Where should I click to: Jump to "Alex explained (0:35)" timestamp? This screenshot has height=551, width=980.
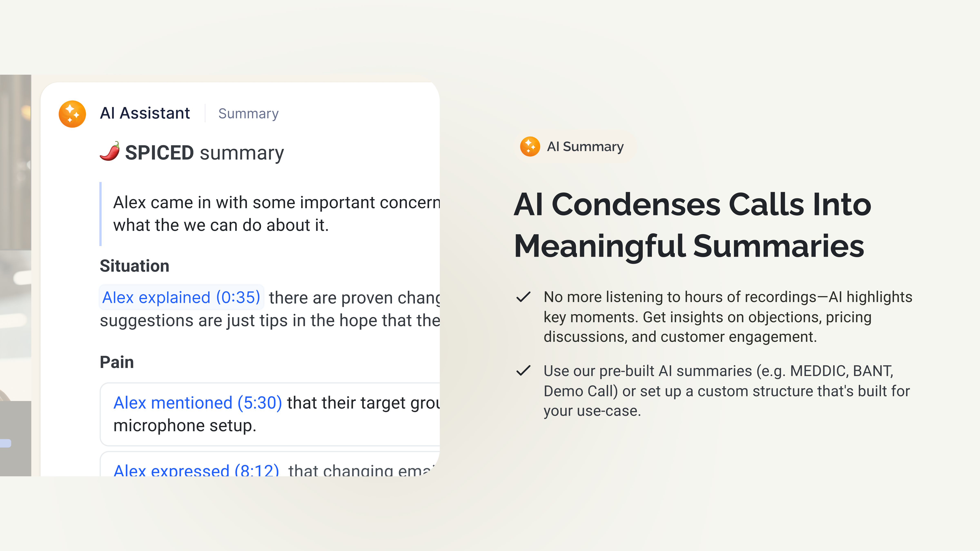(181, 297)
